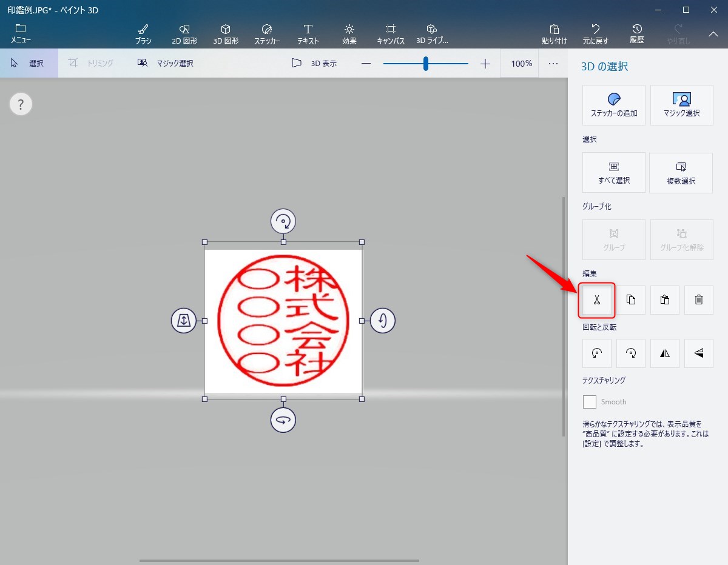Click the Z-axis rotation handle above image
The width and height of the screenshot is (728, 565).
click(x=283, y=221)
